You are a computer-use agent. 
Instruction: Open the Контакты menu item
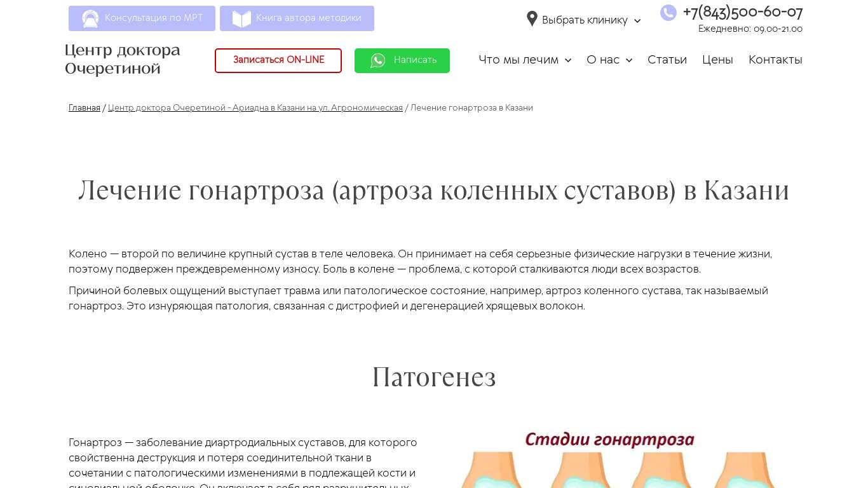click(775, 60)
